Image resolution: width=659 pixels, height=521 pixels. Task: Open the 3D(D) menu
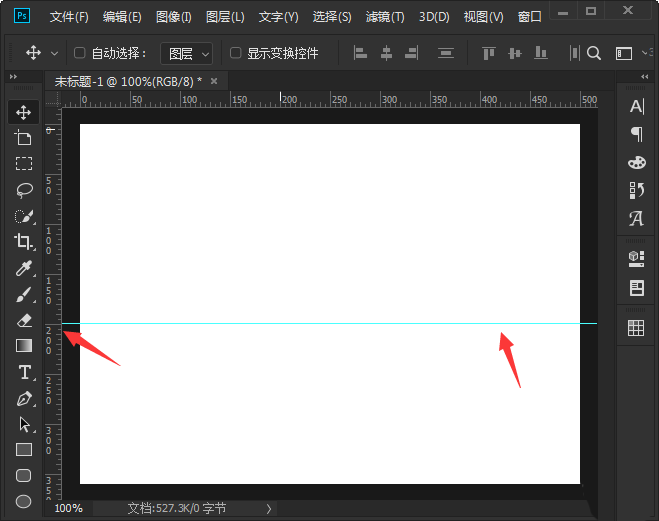[x=434, y=17]
